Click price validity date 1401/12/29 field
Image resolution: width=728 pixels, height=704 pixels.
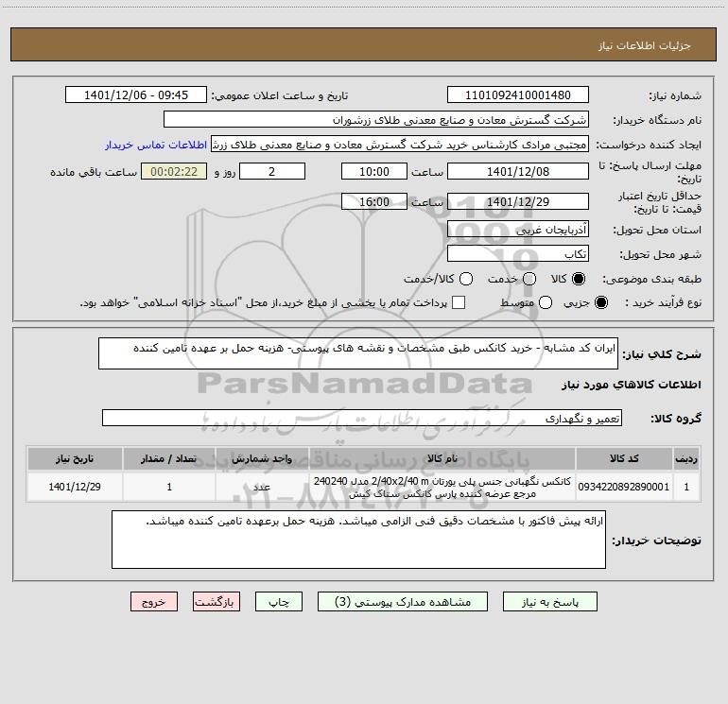point(518,201)
